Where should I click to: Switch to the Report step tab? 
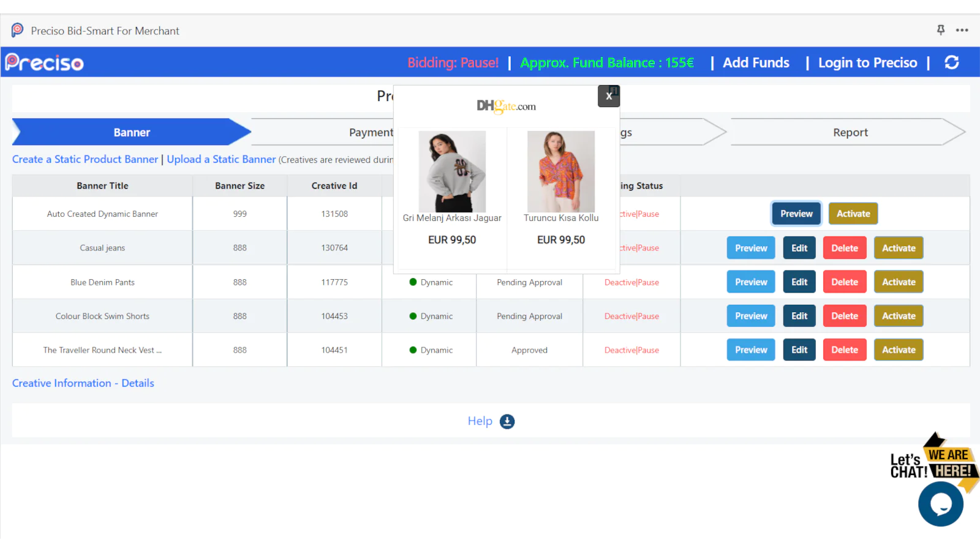pyautogui.click(x=850, y=132)
